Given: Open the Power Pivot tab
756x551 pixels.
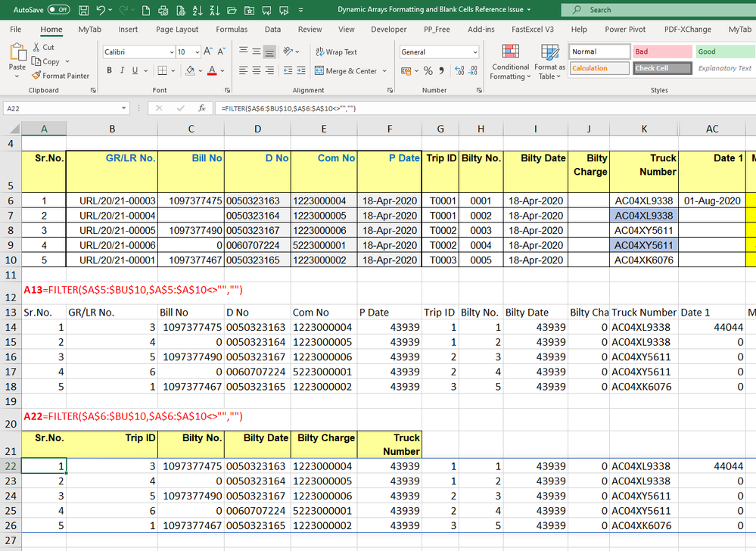Looking at the screenshot, I should pyautogui.click(x=625, y=30).
